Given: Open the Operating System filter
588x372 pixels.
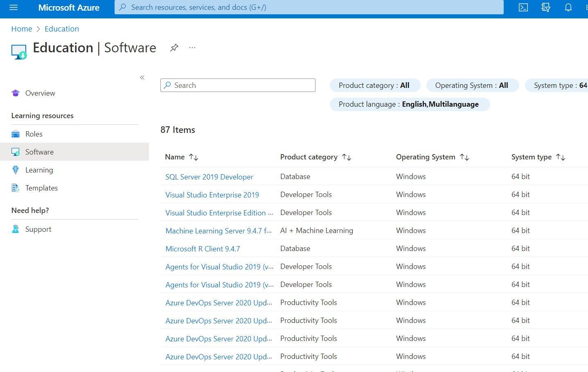Looking at the screenshot, I should click(x=472, y=85).
